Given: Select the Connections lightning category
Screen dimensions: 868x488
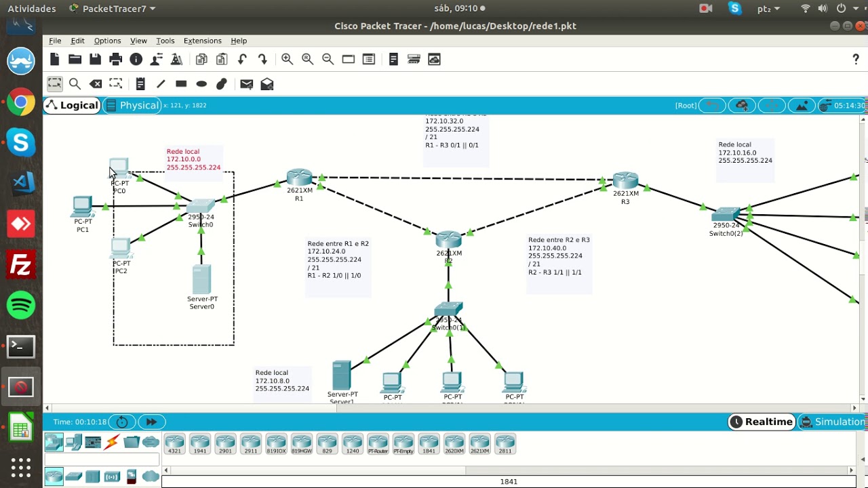Looking at the screenshot, I should click(x=112, y=443).
